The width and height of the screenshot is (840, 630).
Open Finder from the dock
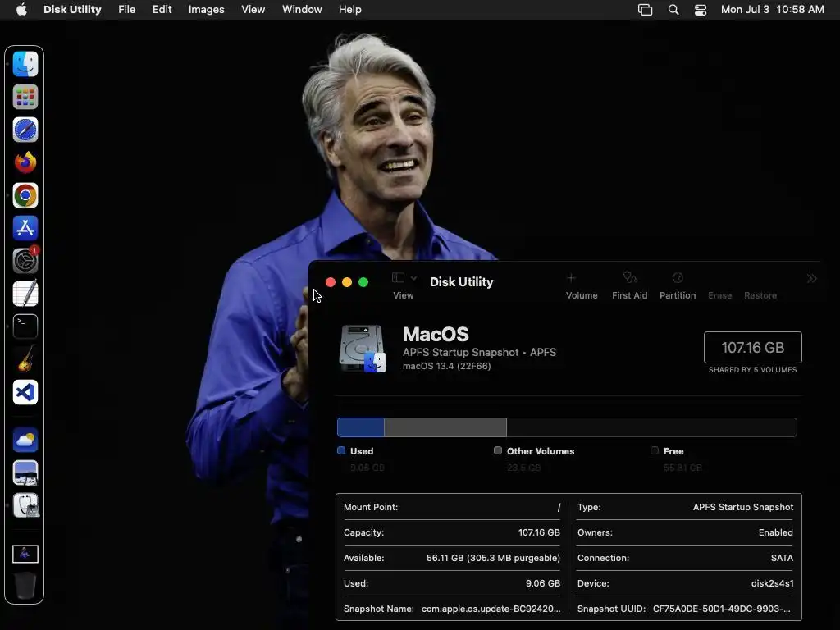(x=25, y=64)
